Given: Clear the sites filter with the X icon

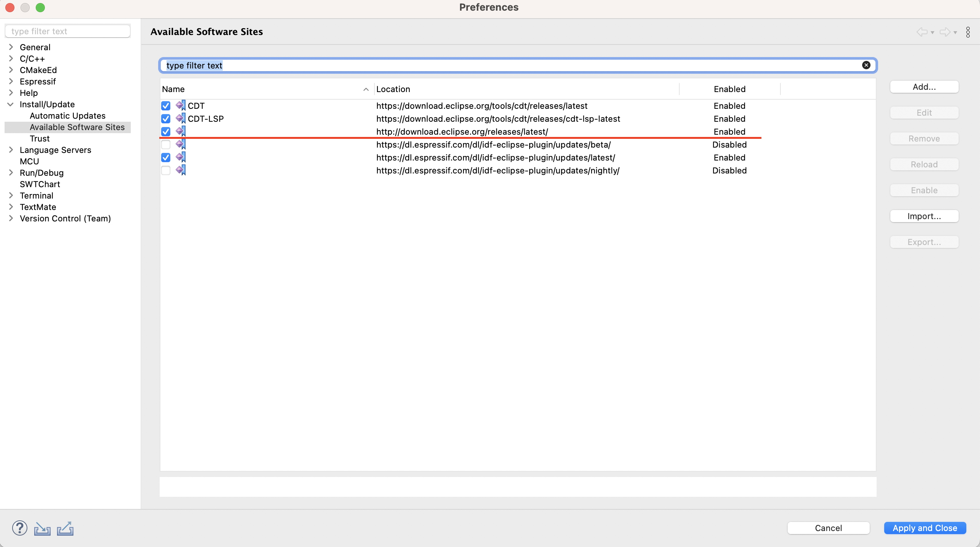Looking at the screenshot, I should [x=866, y=65].
